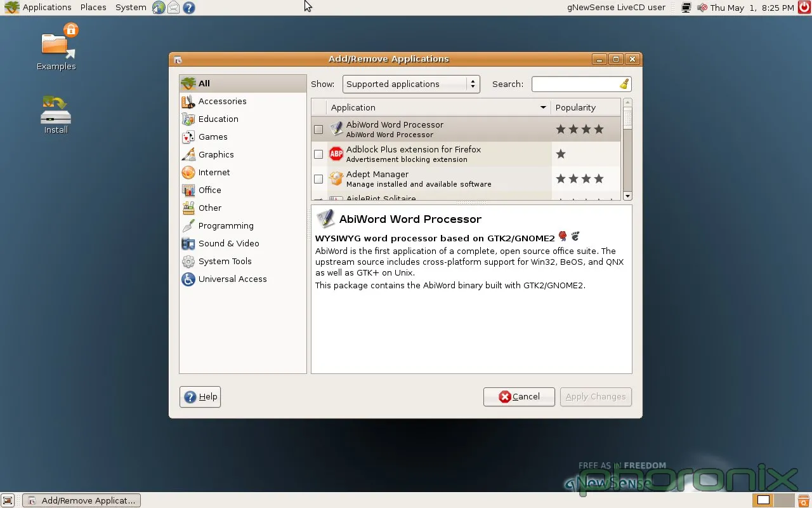
Task: Open the Programming category icon
Action: point(188,225)
